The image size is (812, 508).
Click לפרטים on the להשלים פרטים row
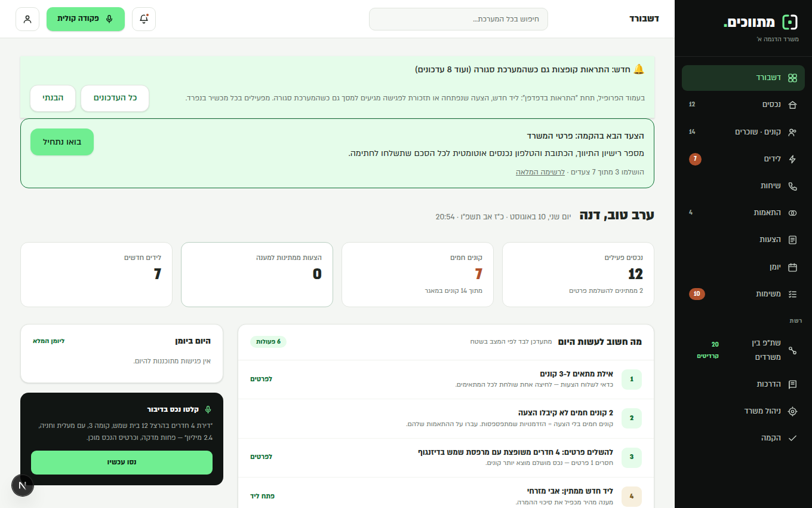coord(261,457)
